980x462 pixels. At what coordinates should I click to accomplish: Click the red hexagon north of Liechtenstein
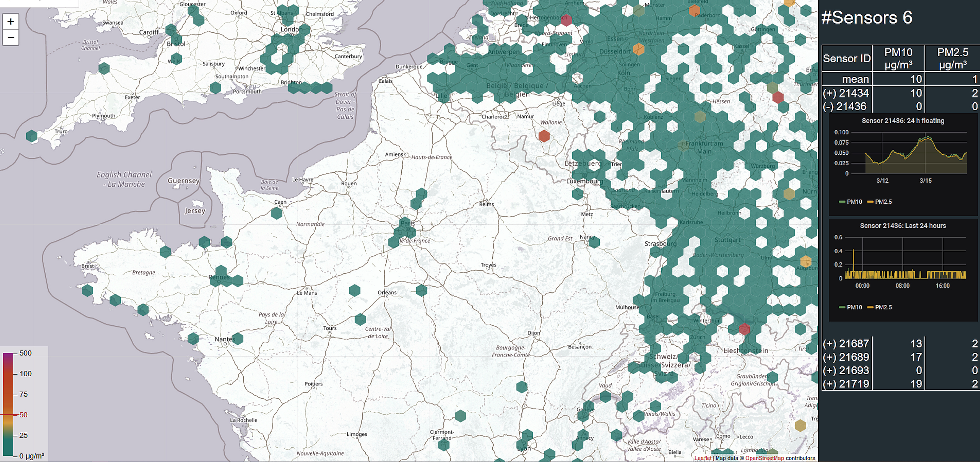point(745,329)
